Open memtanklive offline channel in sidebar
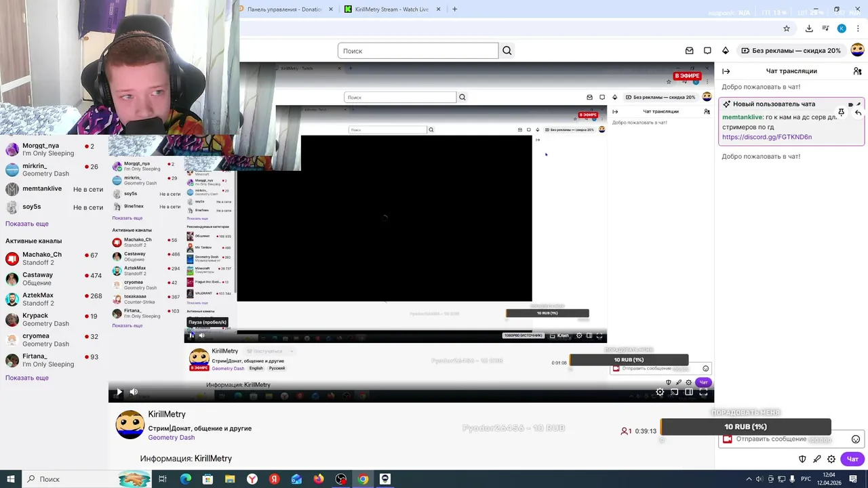This screenshot has height=488, width=868. point(54,189)
